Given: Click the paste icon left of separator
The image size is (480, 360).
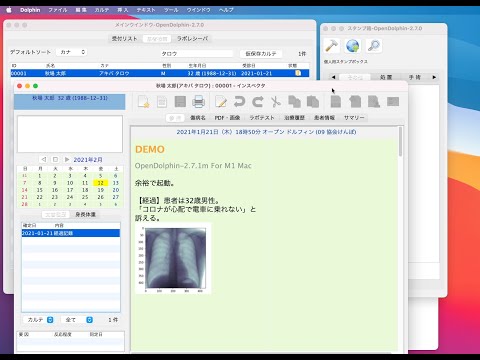Looking at the screenshot, I should (x=313, y=102).
